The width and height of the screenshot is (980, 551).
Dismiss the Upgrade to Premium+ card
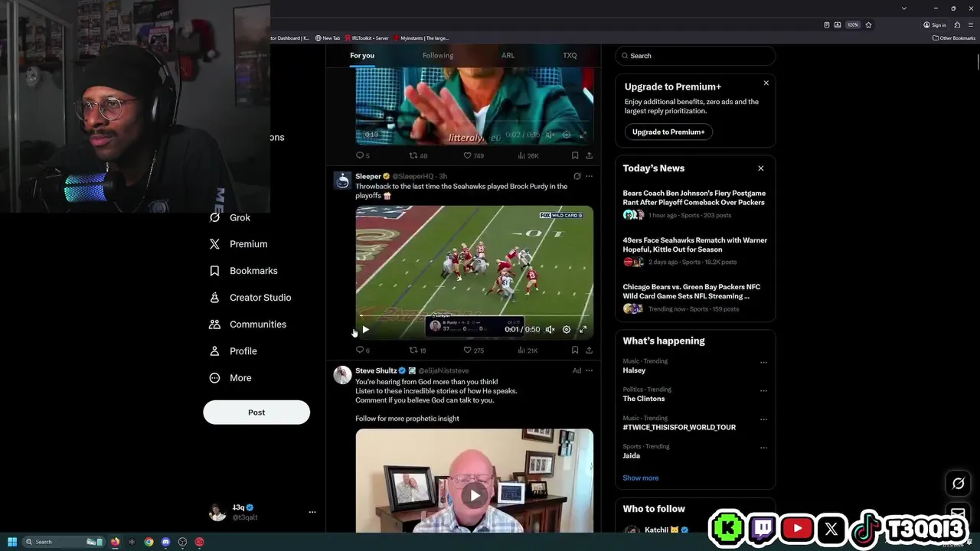pos(766,83)
